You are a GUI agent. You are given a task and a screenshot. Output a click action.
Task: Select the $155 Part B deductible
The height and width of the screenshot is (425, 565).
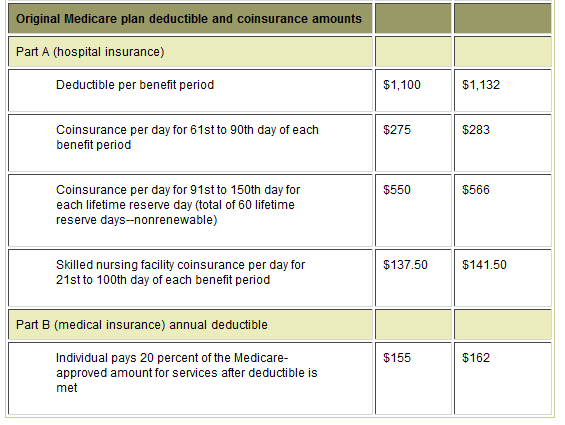tap(397, 358)
